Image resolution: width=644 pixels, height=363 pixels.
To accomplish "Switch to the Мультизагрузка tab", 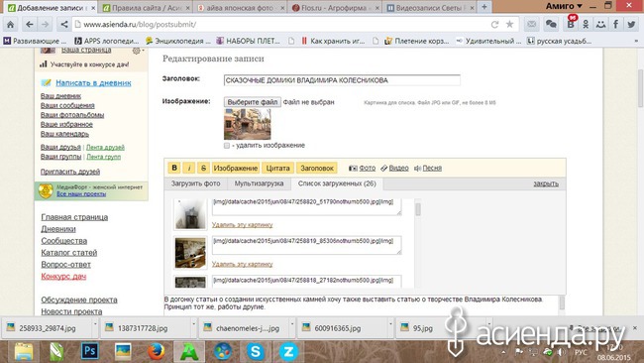I will pos(259,183).
